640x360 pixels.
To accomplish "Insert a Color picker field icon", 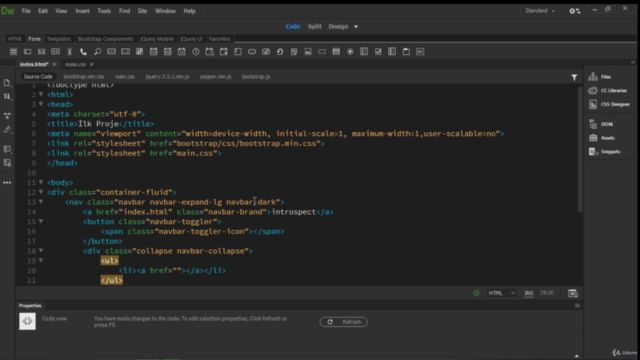I will (140, 52).
